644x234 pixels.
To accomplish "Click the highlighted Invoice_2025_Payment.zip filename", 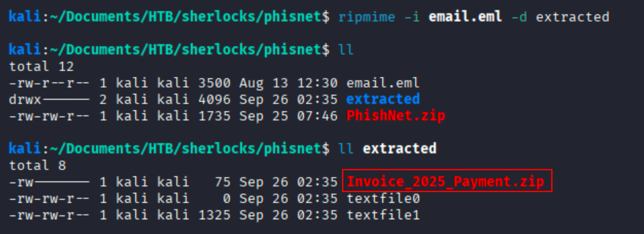I will point(446,181).
